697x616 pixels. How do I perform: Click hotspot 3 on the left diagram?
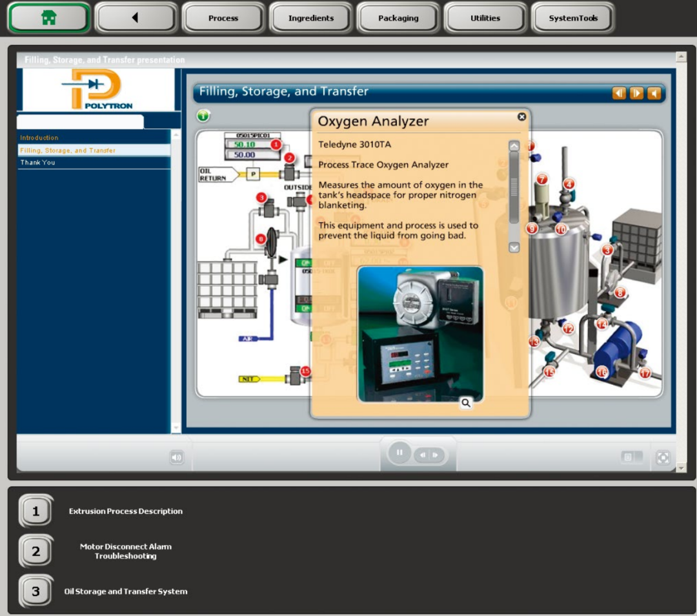pos(261,198)
